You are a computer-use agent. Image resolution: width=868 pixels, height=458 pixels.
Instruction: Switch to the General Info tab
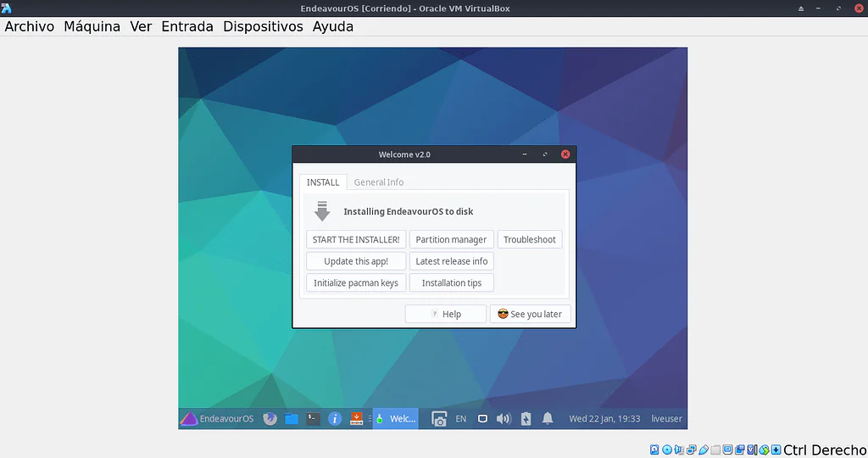coord(379,182)
